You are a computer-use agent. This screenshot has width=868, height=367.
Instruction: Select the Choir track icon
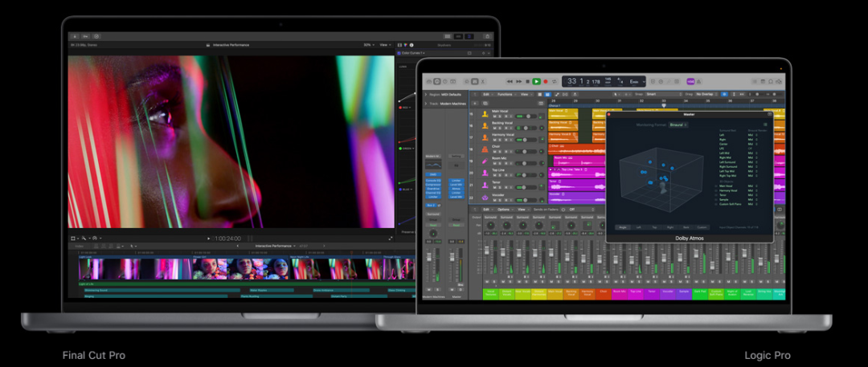pos(485,149)
